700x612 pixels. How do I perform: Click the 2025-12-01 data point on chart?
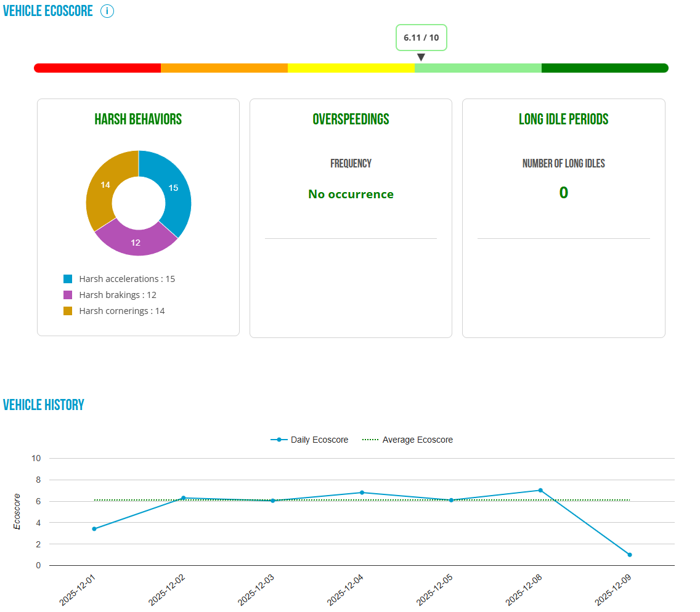coord(94,529)
